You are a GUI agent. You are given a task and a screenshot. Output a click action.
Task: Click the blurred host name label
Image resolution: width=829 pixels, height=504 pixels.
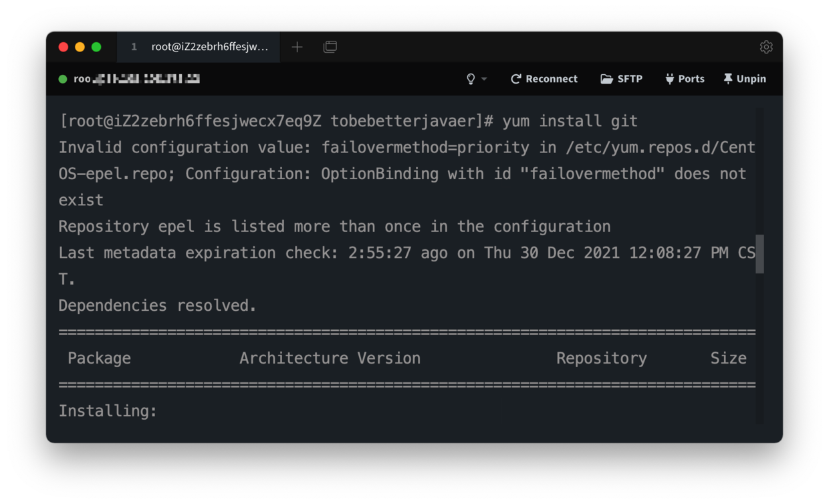[x=137, y=79]
